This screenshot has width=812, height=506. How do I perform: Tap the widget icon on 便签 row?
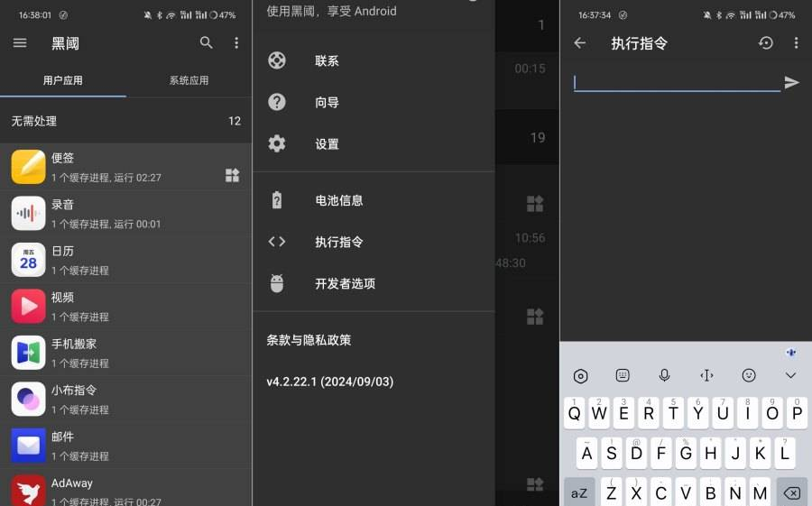[233, 176]
